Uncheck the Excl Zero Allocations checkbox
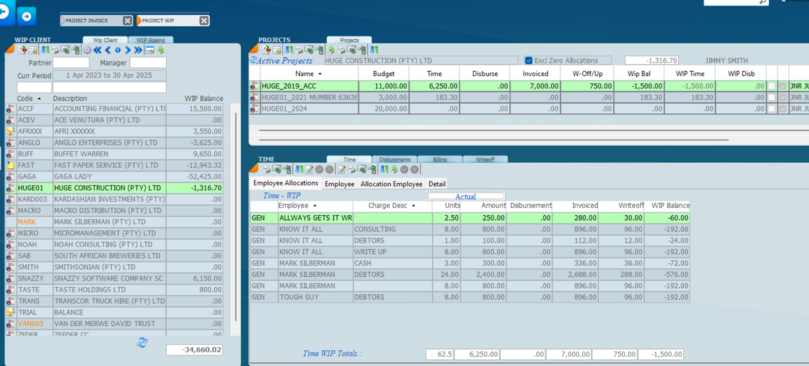 528,60
